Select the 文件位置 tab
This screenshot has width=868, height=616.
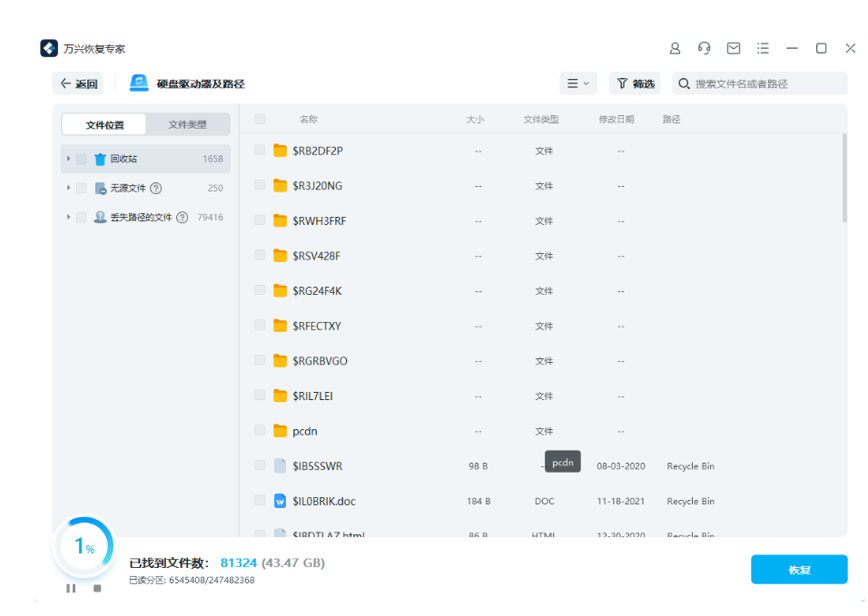[x=103, y=123]
